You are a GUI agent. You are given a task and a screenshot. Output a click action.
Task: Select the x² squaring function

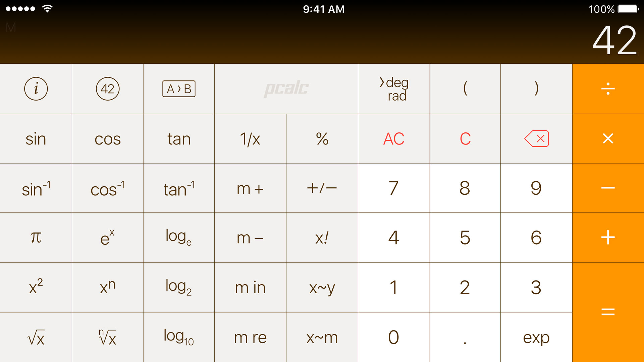pos(35,287)
